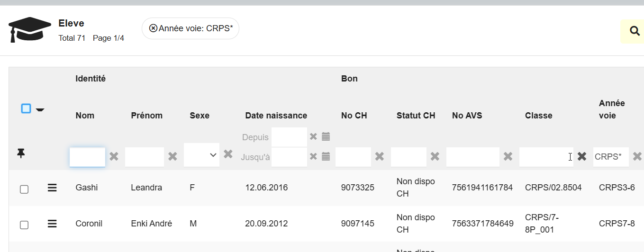Click the AVS number 7561941161784
The width and height of the screenshot is (644, 252).
[x=482, y=188]
